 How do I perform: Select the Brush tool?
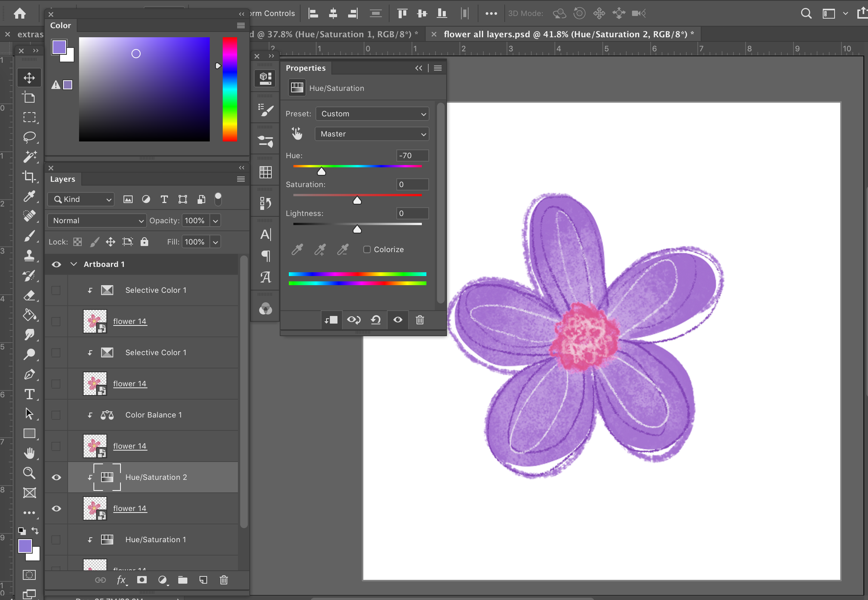click(29, 235)
